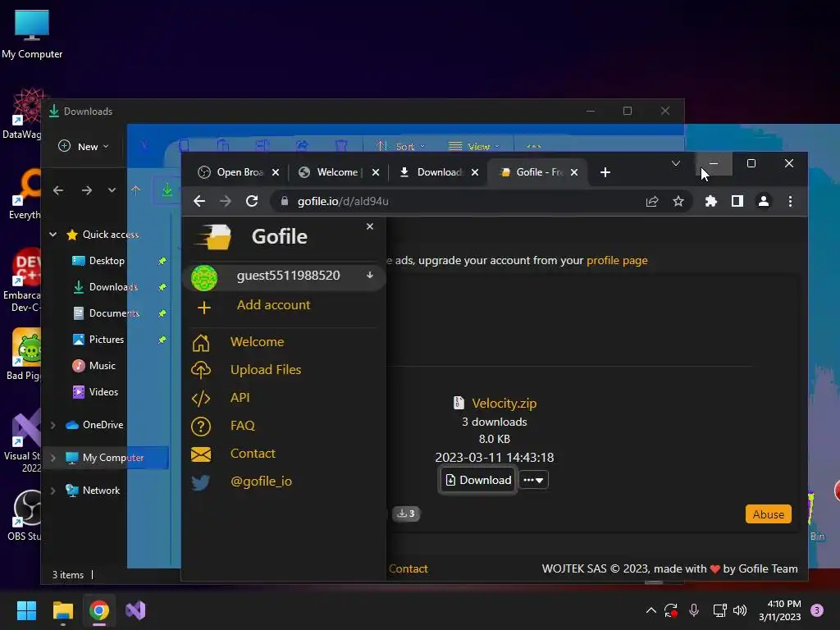Expand the OneDrive tree node
This screenshot has height=630, width=840.
pos(53,425)
